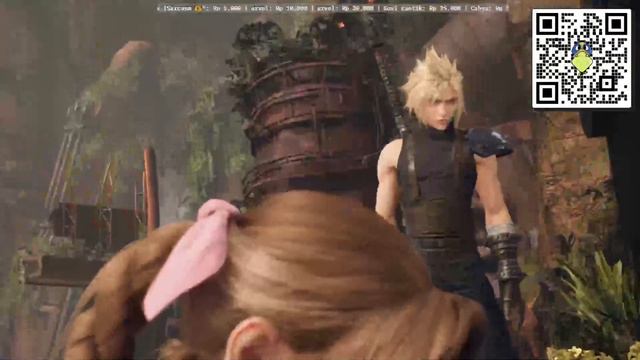
Task: Click the emoji icon in the ticker
Action: tap(199, 8)
